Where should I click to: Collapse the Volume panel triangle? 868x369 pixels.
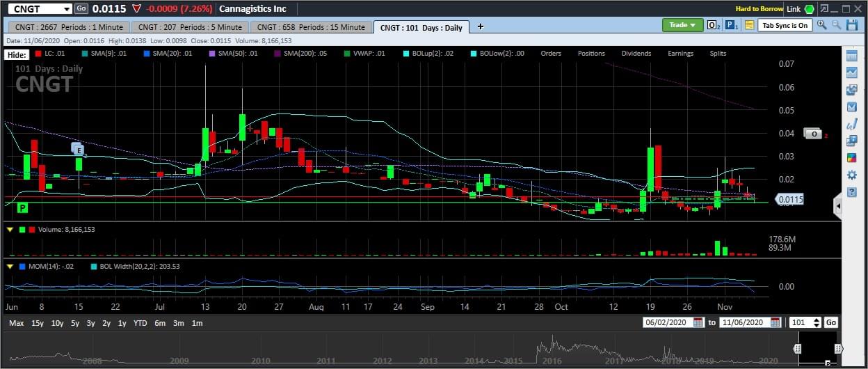[10, 228]
